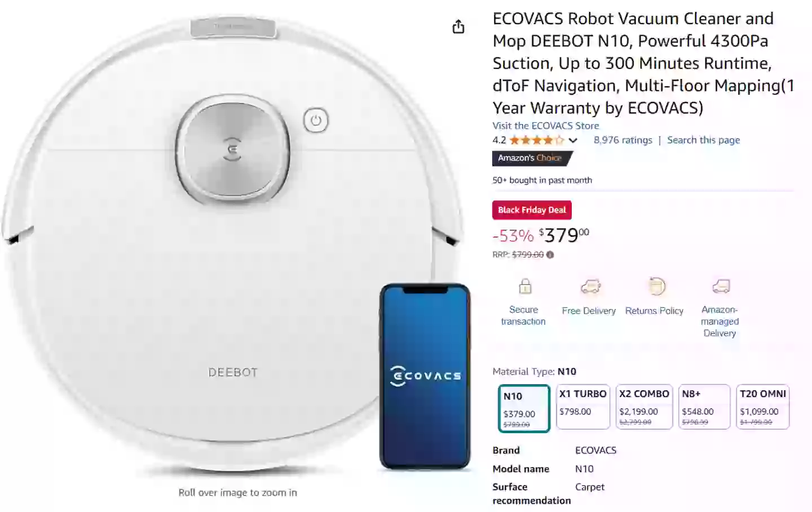Expand the ratings breakdown chevron
Viewport: 812px width, 512px height.
tap(573, 140)
